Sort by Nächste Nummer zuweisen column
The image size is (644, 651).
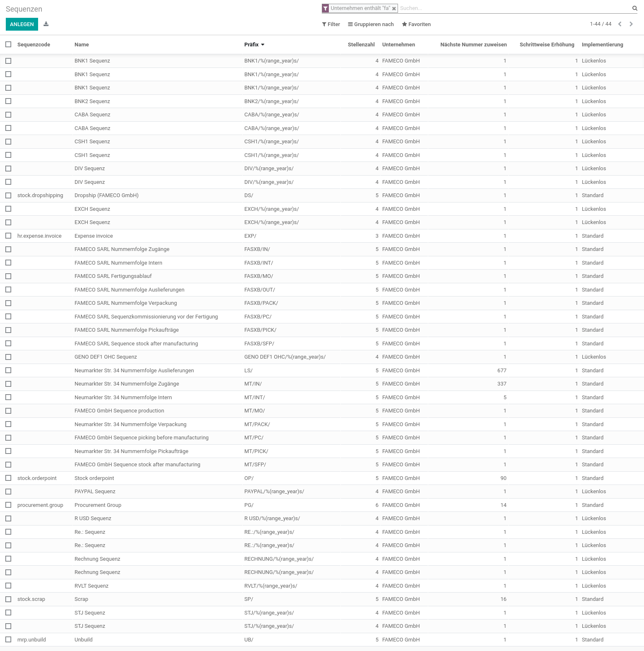coord(473,45)
